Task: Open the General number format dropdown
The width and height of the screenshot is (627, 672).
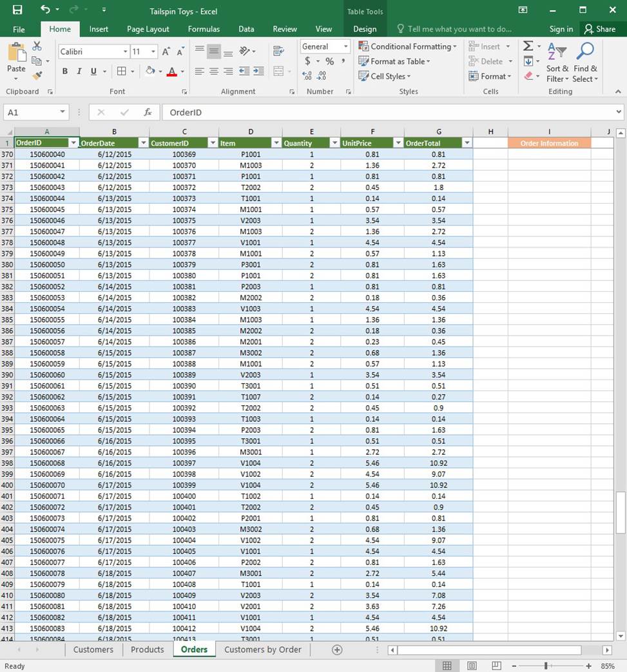Action: click(x=345, y=46)
